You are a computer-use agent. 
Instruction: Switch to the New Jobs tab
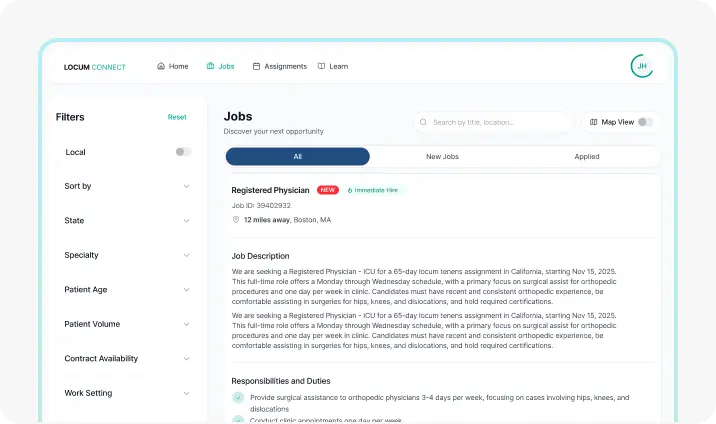tap(442, 157)
